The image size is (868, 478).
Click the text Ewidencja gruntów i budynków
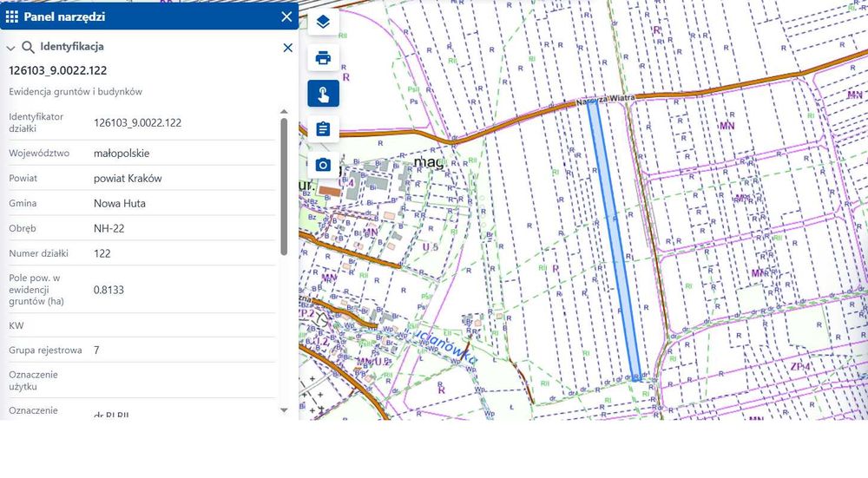76,92
